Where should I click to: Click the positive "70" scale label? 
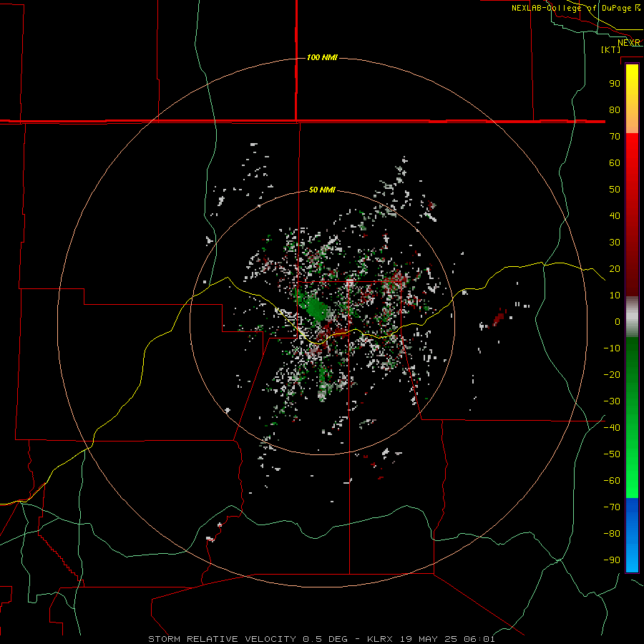coord(615,137)
